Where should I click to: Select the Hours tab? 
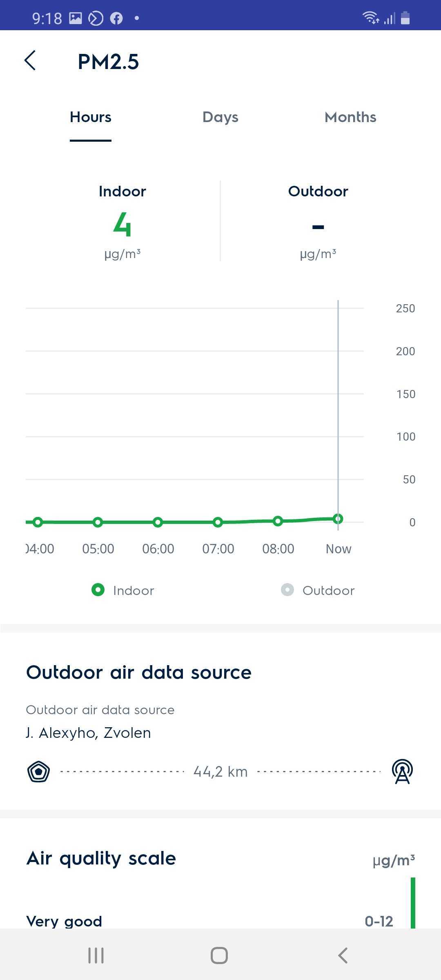pos(91,117)
